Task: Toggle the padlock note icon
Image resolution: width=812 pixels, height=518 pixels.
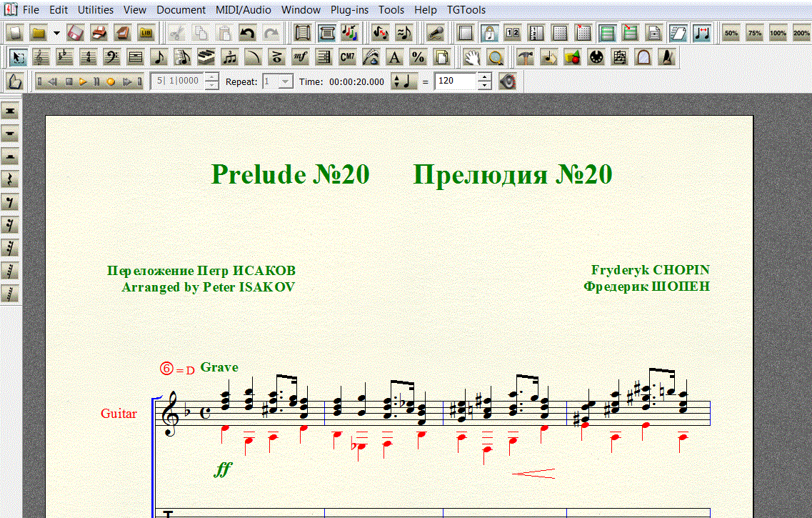Action: point(489,33)
